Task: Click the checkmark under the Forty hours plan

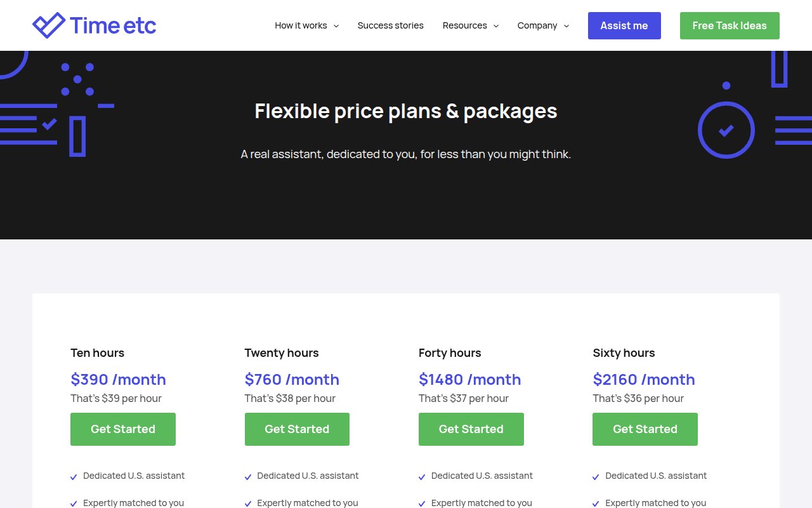Action: tap(422, 477)
